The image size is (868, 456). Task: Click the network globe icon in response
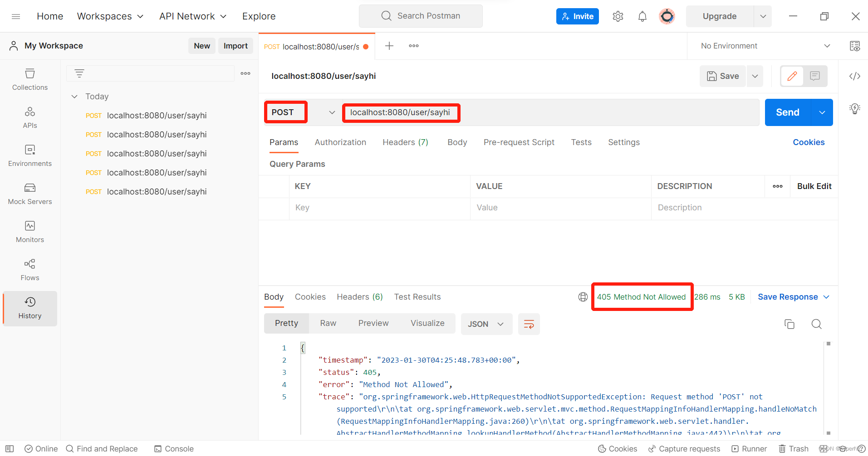point(583,297)
